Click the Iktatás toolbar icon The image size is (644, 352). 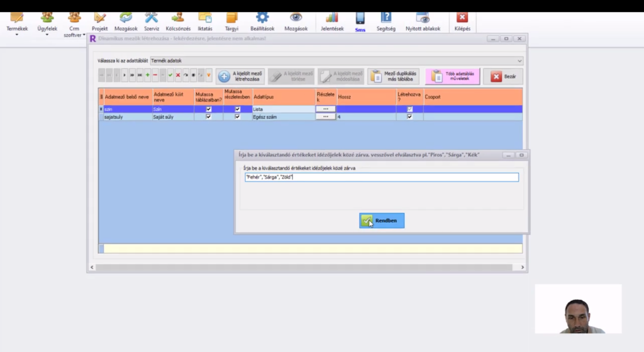(x=205, y=18)
